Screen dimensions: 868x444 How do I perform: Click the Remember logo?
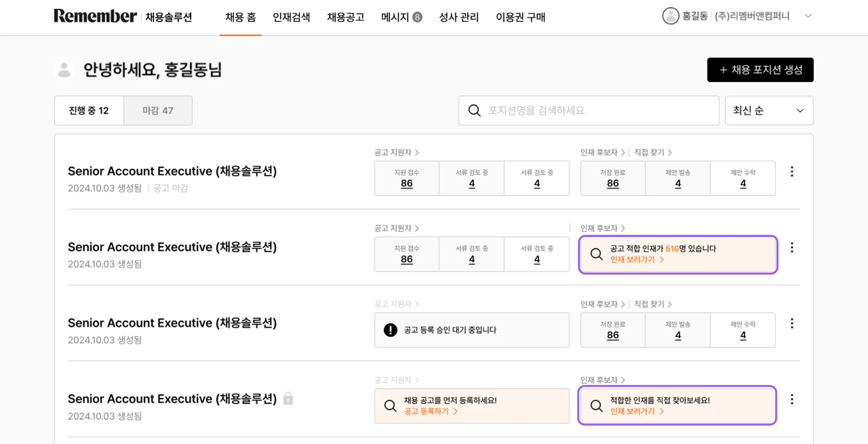pyautogui.click(x=95, y=16)
